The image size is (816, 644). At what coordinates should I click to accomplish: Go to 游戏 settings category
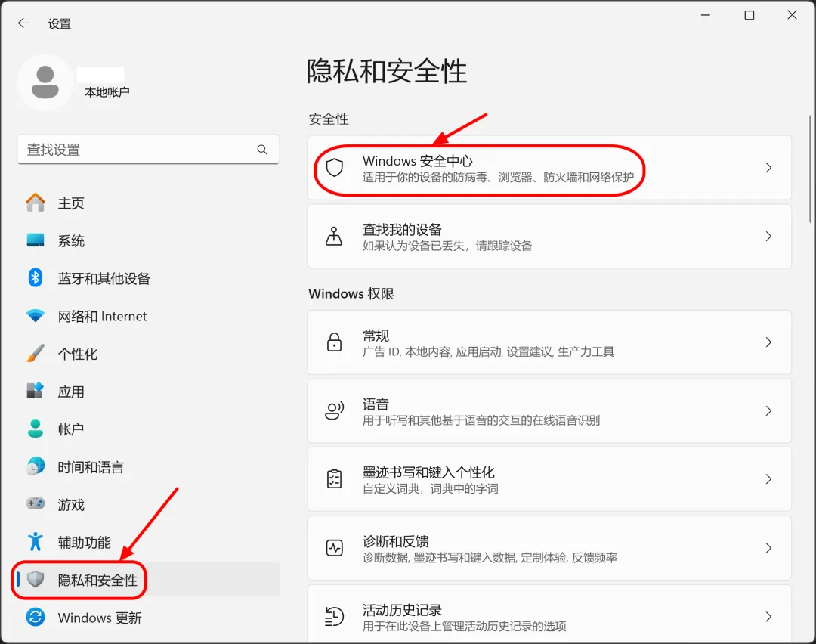coord(148,504)
